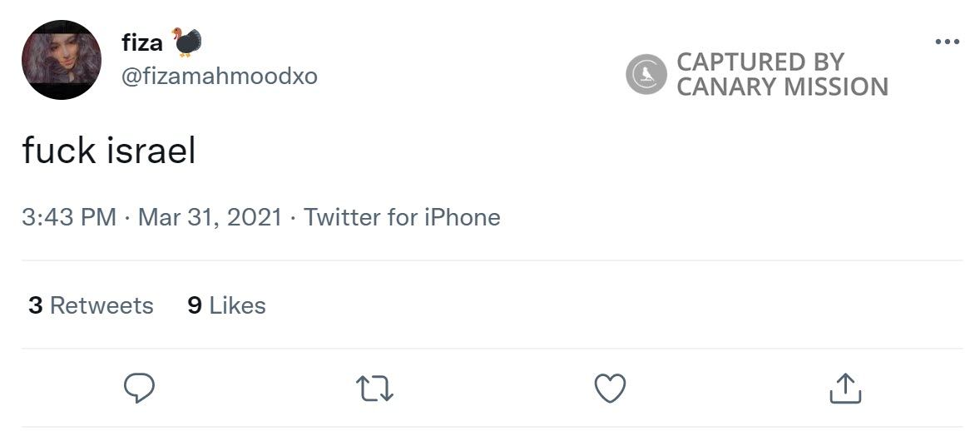Click the bold retweet count number 3
Image resolution: width=980 pixels, height=431 pixels.
[x=35, y=305]
